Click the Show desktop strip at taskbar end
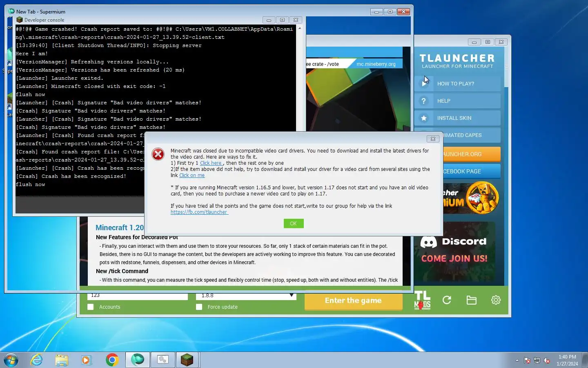588x368 pixels. pos(585,360)
